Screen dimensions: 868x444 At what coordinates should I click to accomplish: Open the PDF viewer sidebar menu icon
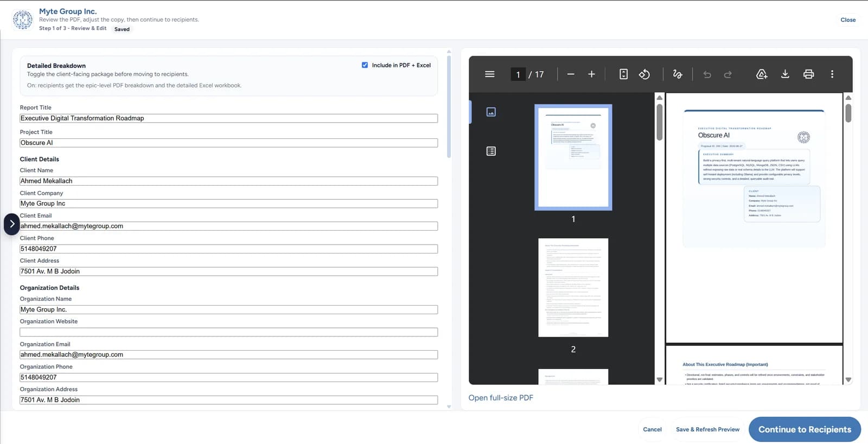coord(489,74)
